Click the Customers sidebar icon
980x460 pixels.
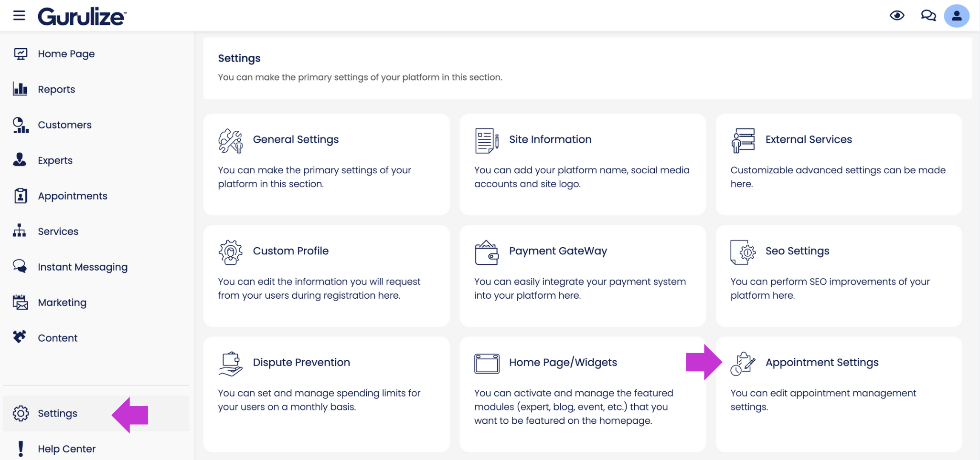click(21, 125)
